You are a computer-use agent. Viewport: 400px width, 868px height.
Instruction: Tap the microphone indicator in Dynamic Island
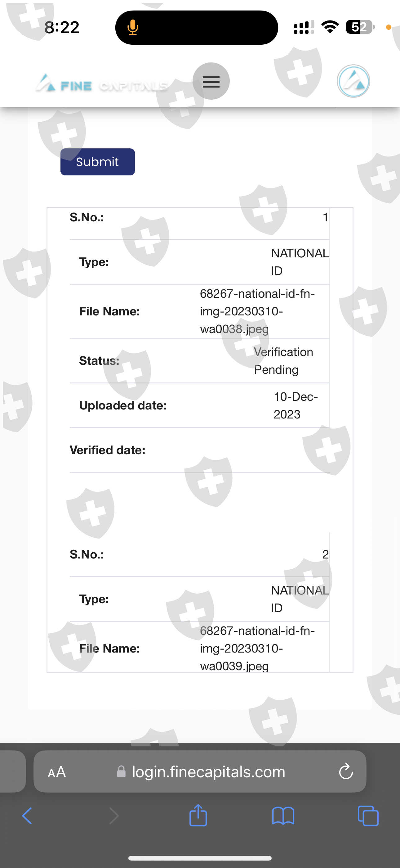tap(133, 28)
